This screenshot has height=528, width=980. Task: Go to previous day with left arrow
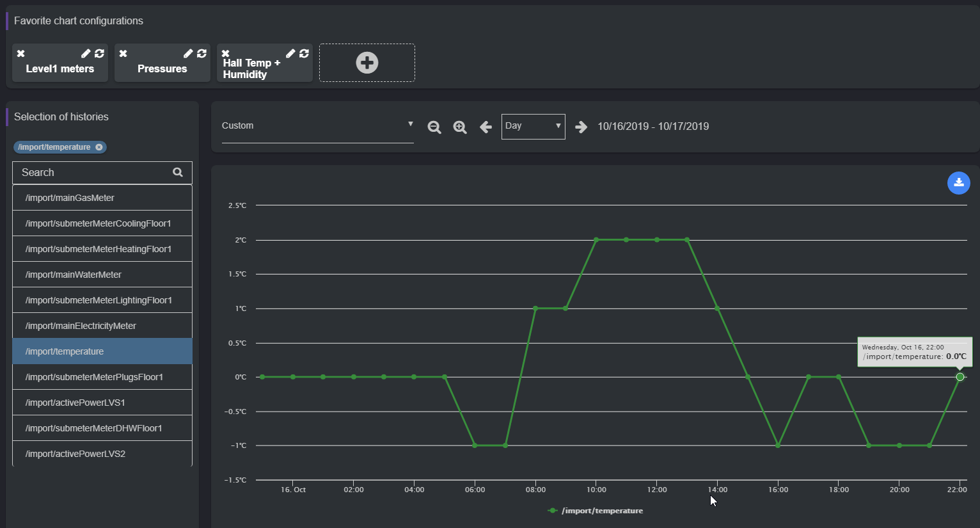coord(486,127)
